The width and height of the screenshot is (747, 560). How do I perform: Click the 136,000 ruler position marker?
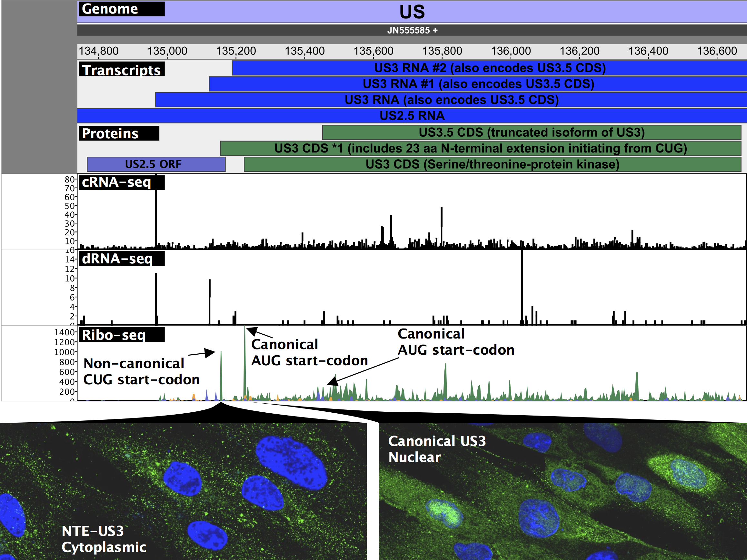(511, 51)
